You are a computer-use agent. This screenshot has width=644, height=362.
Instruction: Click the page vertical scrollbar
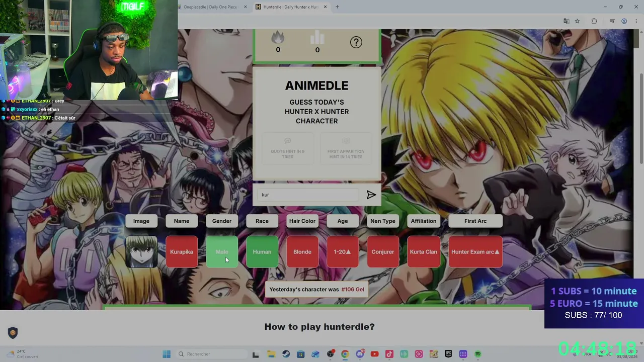click(x=640, y=118)
